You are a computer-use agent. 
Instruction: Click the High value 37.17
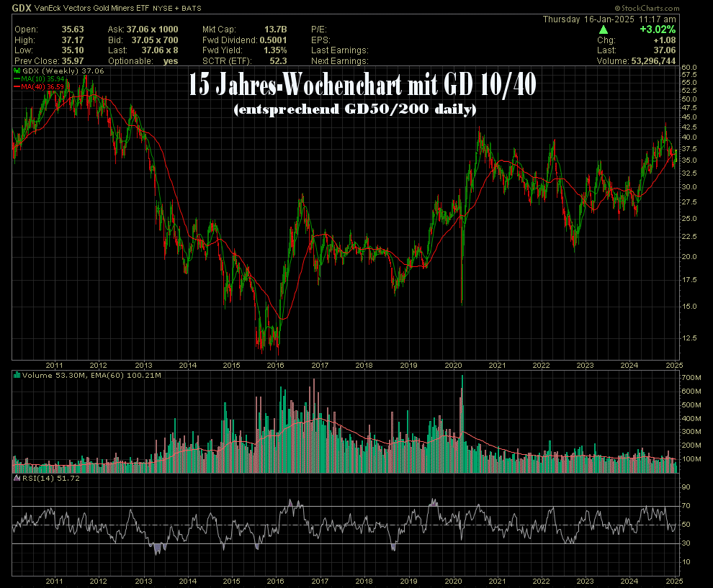click(x=73, y=40)
